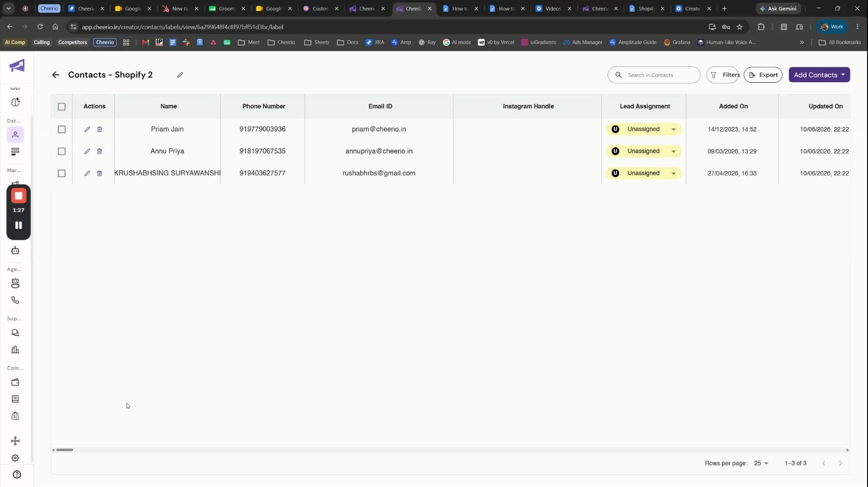Delete the KRUSHABHSING SURYAWANSHI contact
The image size is (868, 487).
tap(99, 173)
